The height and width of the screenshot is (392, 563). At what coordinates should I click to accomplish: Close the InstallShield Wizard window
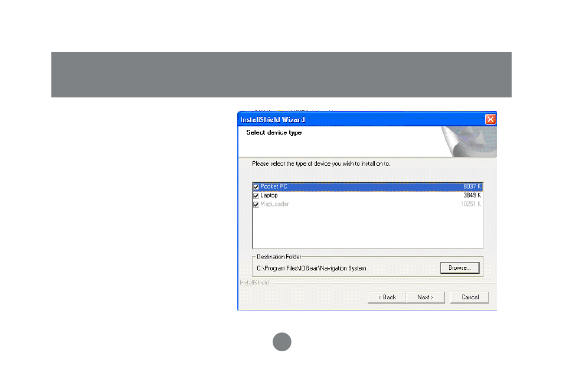click(x=490, y=119)
